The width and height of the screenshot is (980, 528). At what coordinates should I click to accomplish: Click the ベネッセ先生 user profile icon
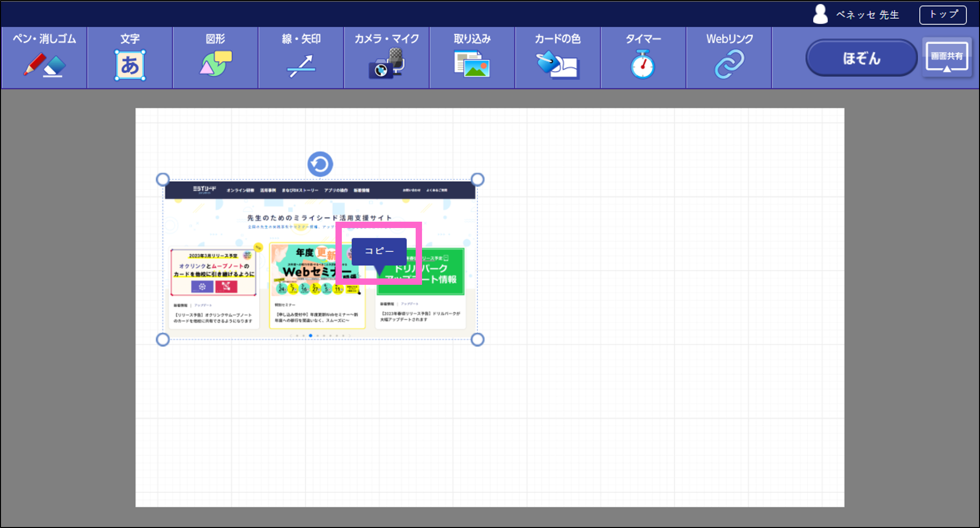point(820,15)
